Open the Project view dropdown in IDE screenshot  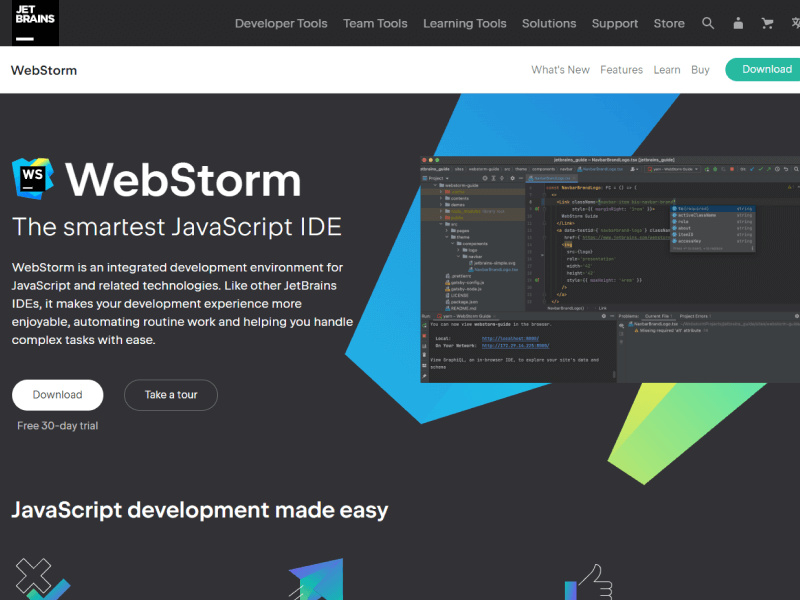point(435,178)
